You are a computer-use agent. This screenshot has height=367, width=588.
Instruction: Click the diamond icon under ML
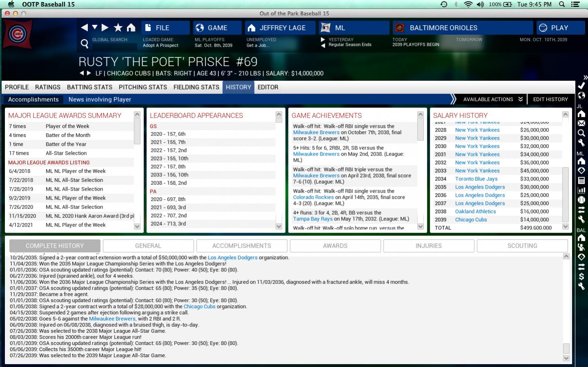(x=581, y=171)
